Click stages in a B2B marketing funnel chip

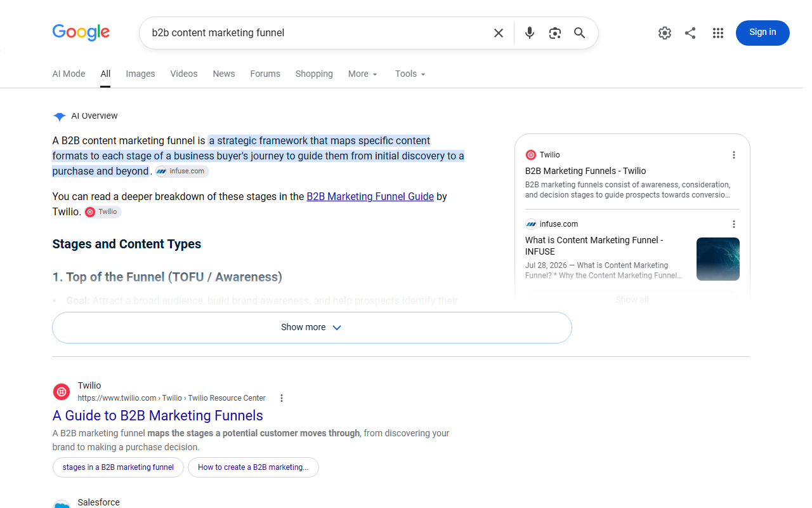[118, 467]
